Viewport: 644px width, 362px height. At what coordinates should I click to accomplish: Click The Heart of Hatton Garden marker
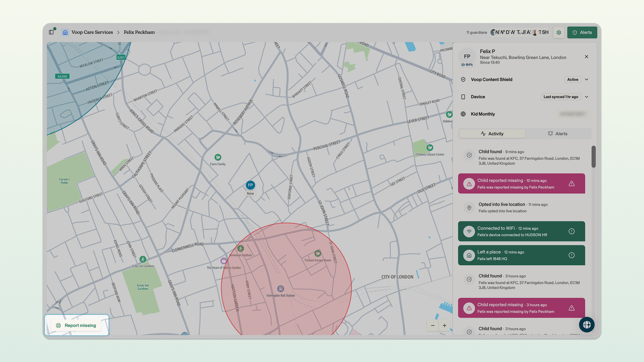[224, 261]
